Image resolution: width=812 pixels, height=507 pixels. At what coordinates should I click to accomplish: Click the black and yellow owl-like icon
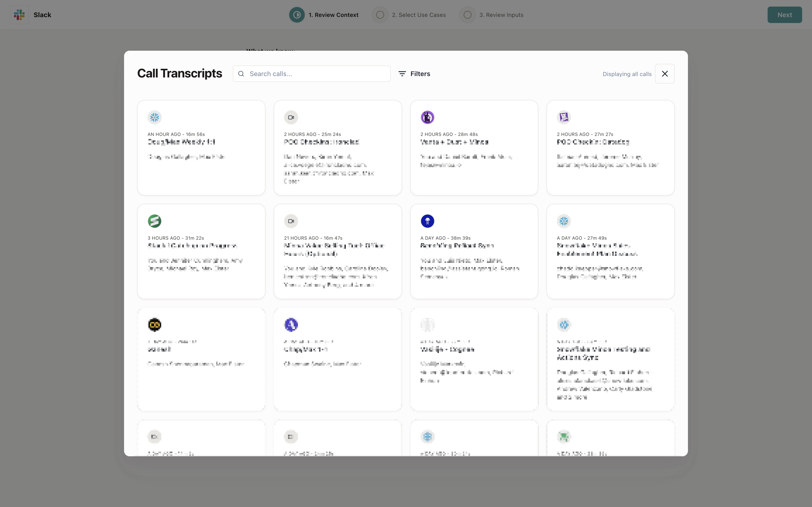click(154, 325)
